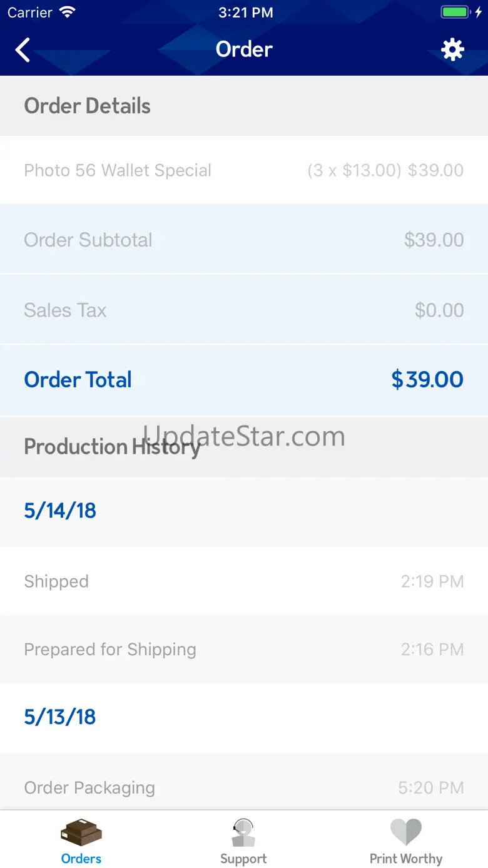This screenshot has width=488, height=868.
Task: Tap the Print Worthy heart icon
Action: (x=406, y=832)
